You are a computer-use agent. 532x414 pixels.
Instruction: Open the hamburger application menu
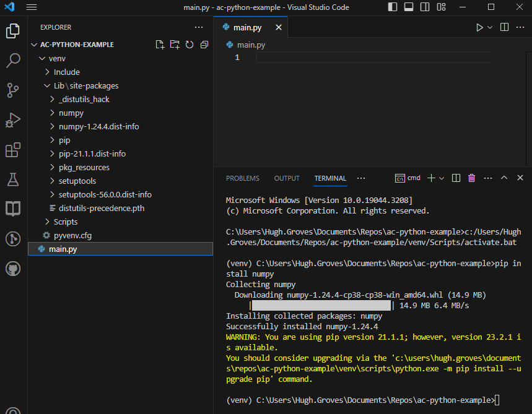pos(32,7)
